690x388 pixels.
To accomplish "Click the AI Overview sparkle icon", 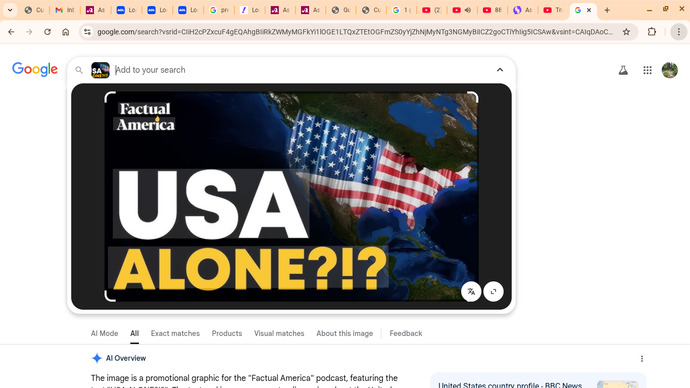I will [97, 358].
